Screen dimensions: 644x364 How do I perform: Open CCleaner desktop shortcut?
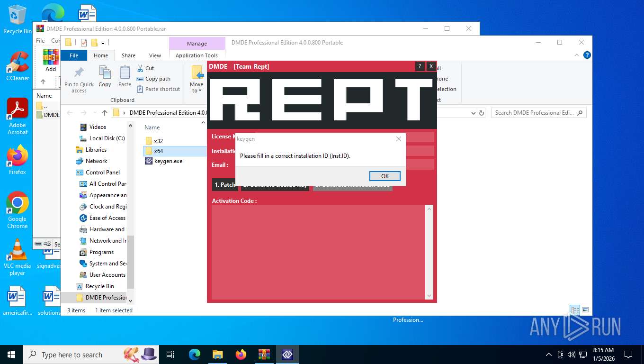click(x=18, y=66)
